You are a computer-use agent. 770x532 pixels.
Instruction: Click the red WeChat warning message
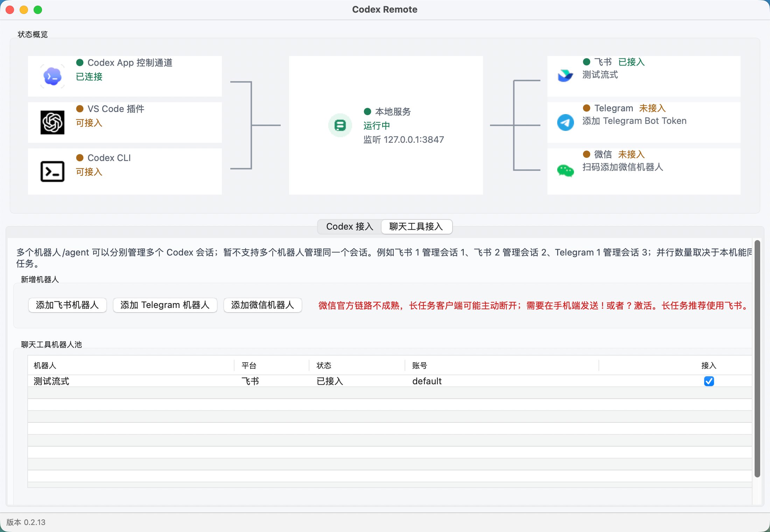(x=533, y=306)
